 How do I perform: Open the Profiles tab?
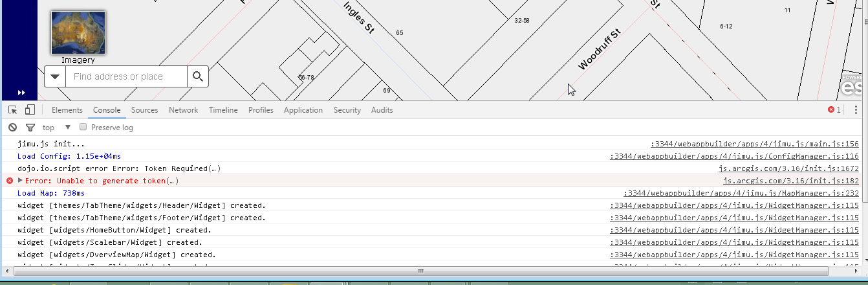pos(261,110)
